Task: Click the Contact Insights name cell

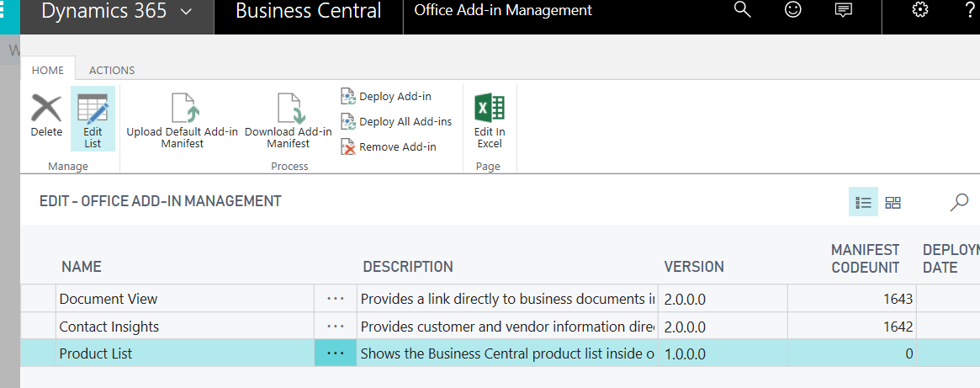Action: point(109,327)
